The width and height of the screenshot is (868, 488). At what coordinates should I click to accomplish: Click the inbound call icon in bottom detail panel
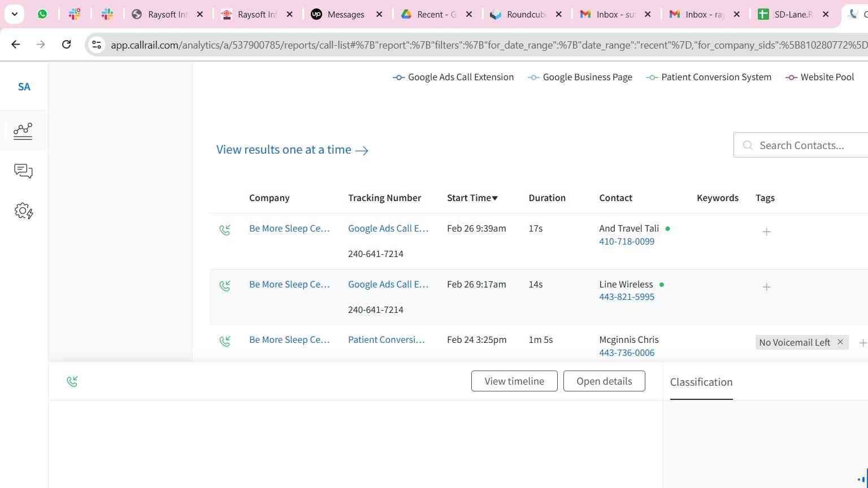tap(72, 382)
